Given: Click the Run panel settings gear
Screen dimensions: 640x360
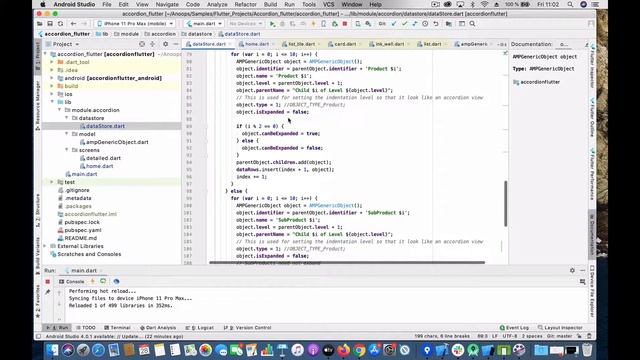Looking at the screenshot, I should [x=572, y=270].
